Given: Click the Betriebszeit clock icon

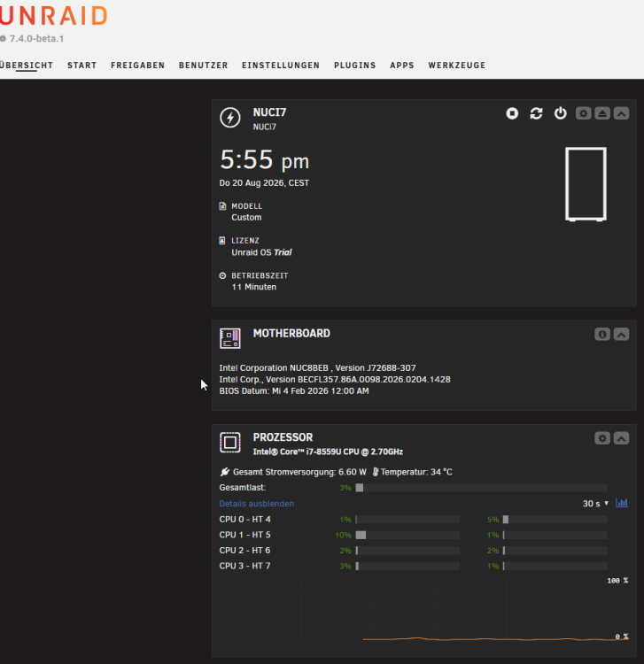Looking at the screenshot, I should (x=222, y=275).
